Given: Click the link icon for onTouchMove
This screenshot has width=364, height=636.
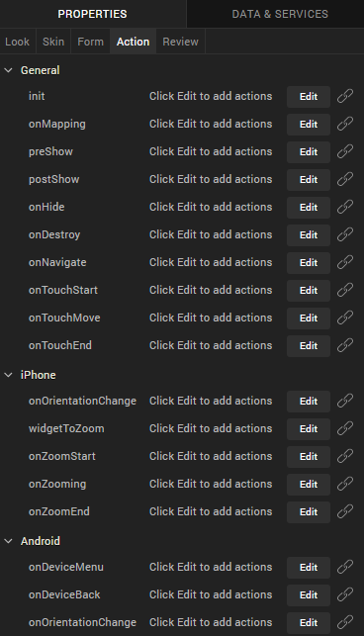Looking at the screenshot, I should point(345,318).
